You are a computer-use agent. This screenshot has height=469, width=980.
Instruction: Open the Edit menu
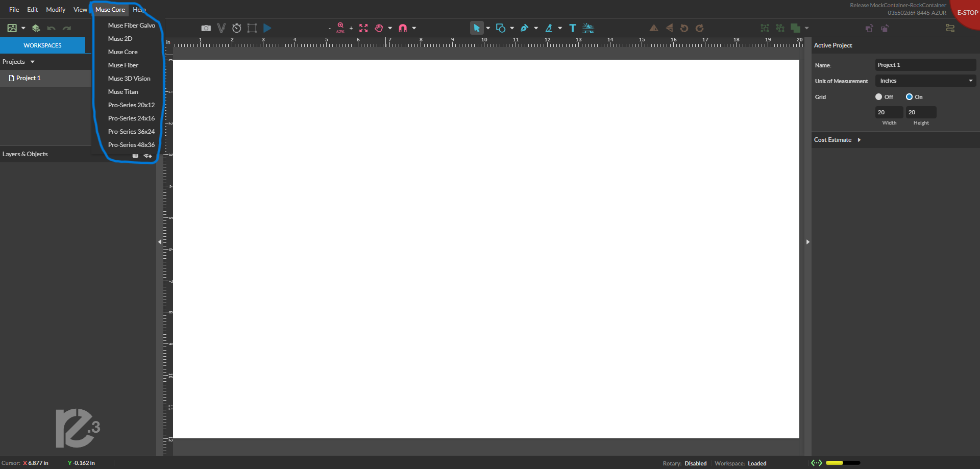pos(33,9)
